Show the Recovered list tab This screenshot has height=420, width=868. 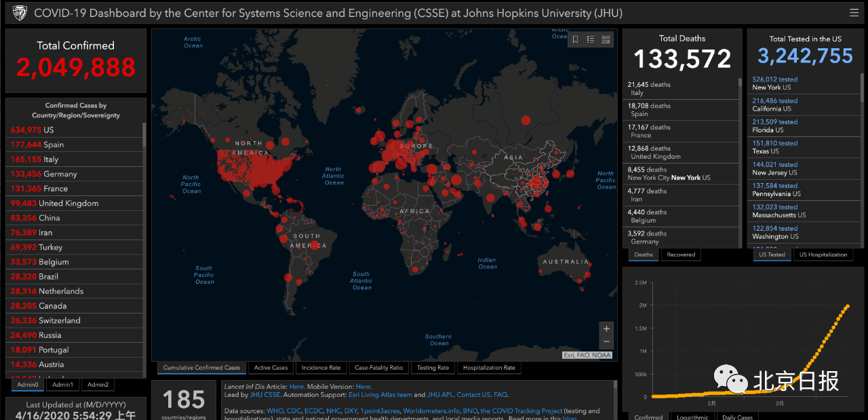681,254
